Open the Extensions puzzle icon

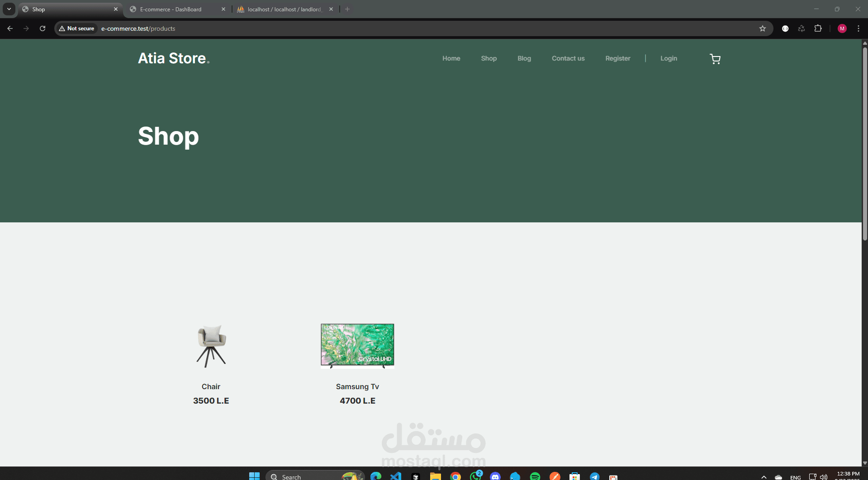click(818, 28)
